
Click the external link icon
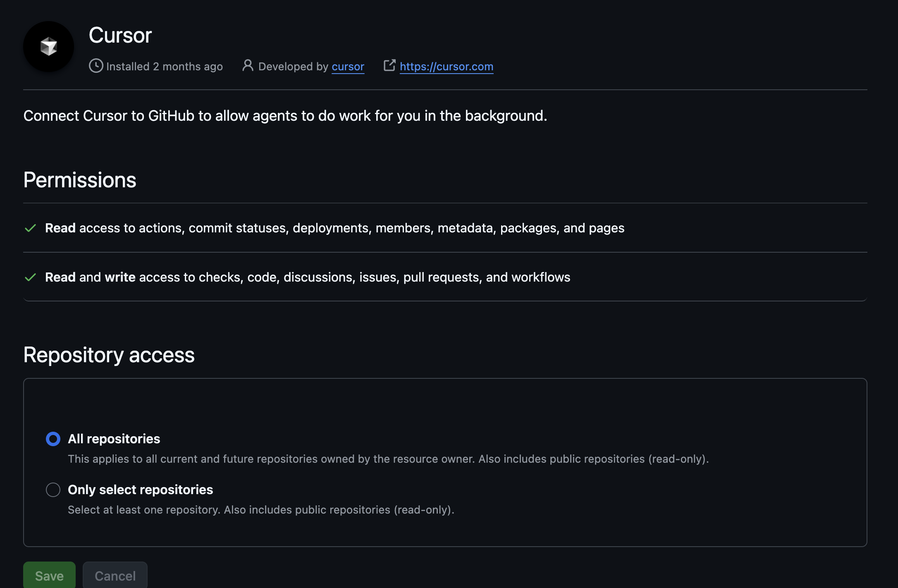click(x=389, y=65)
